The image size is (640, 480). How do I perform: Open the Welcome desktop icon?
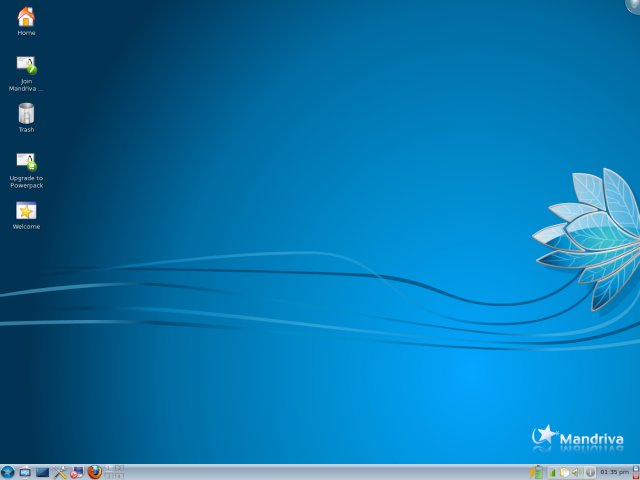(26, 211)
